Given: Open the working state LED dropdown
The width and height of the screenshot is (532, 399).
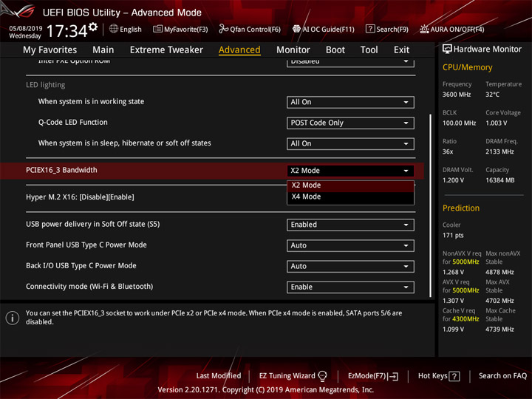Looking at the screenshot, I should [x=350, y=102].
